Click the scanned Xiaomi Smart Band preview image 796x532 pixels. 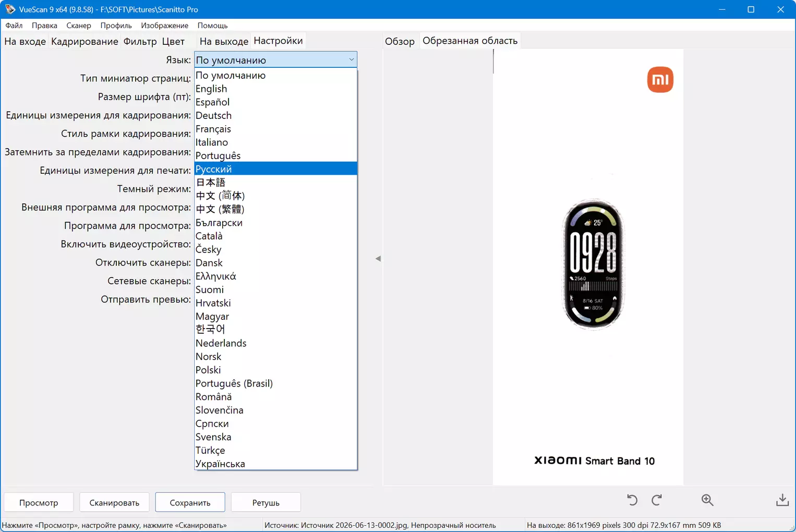pyautogui.click(x=588, y=267)
